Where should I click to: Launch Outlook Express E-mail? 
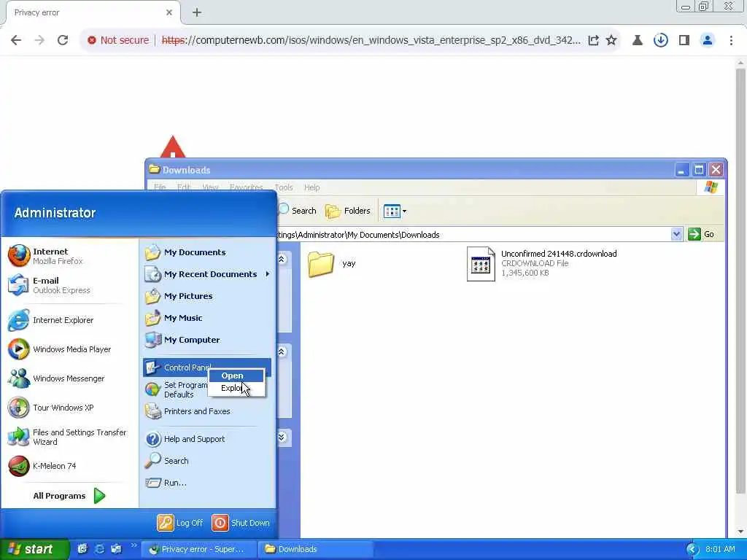[x=69, y=285]
